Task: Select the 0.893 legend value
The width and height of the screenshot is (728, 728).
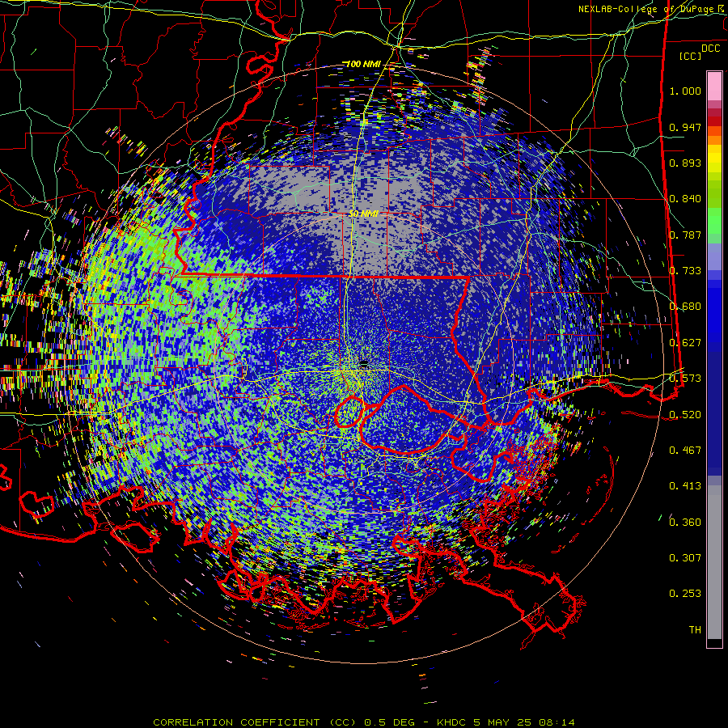Action: pos(685,163)
